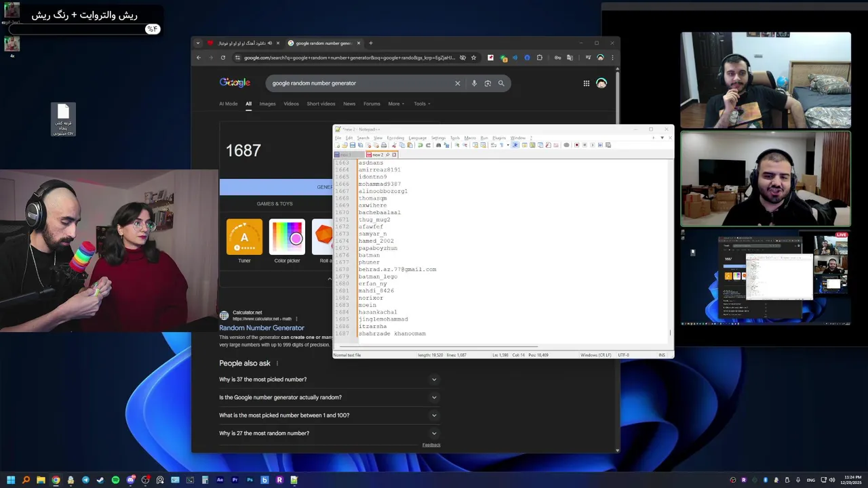Open File Explorer from the taskbar

(x=41, y=480)
